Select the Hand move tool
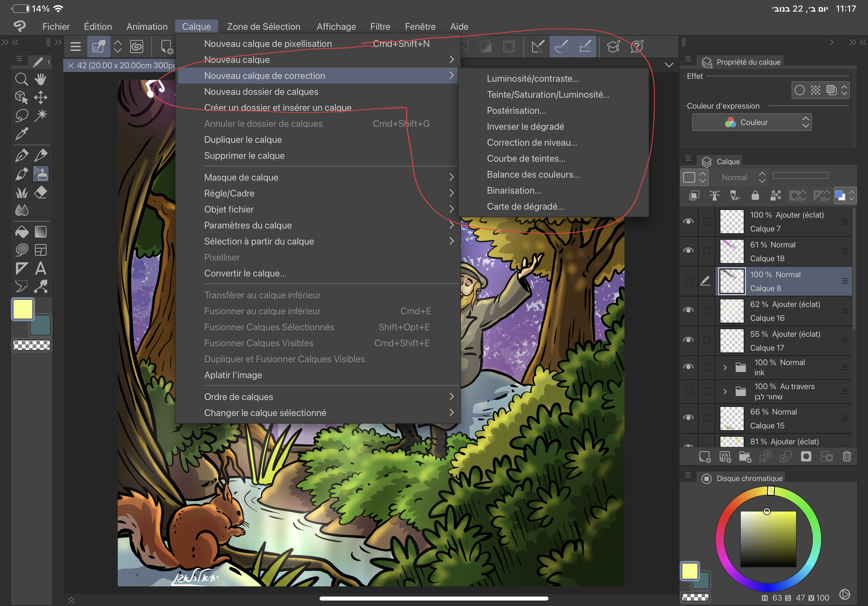 (40, 79)
